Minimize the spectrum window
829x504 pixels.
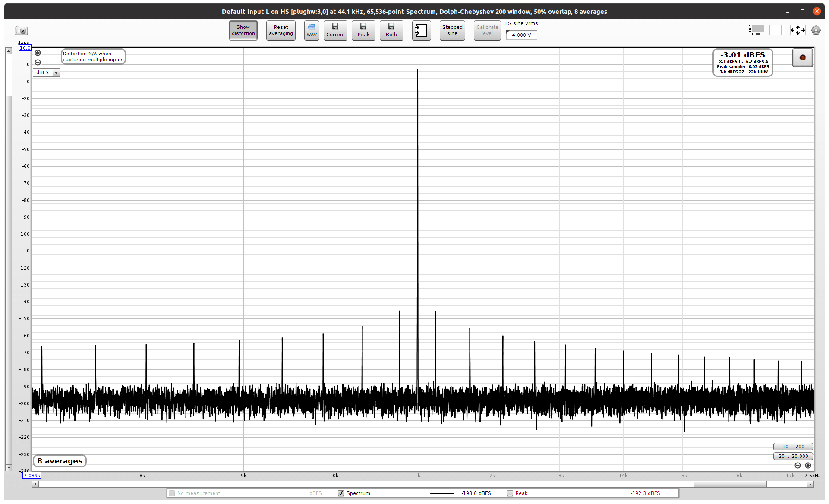(788, 12)
